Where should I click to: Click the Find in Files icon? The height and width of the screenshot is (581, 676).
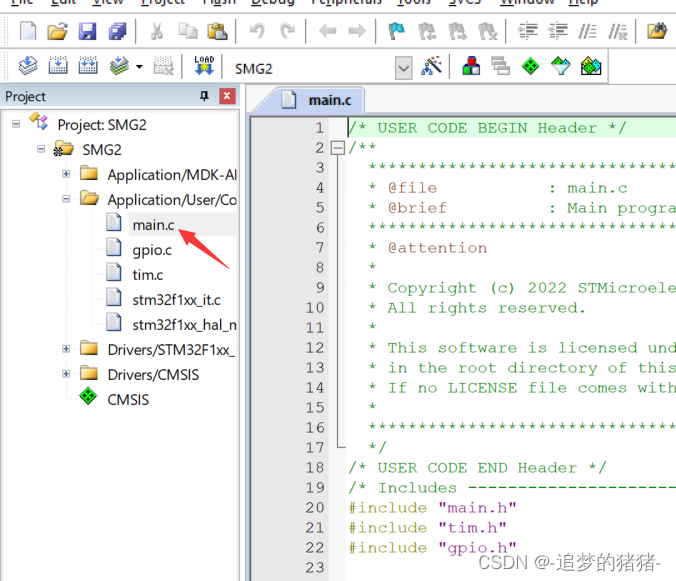(x=657, y=31)
